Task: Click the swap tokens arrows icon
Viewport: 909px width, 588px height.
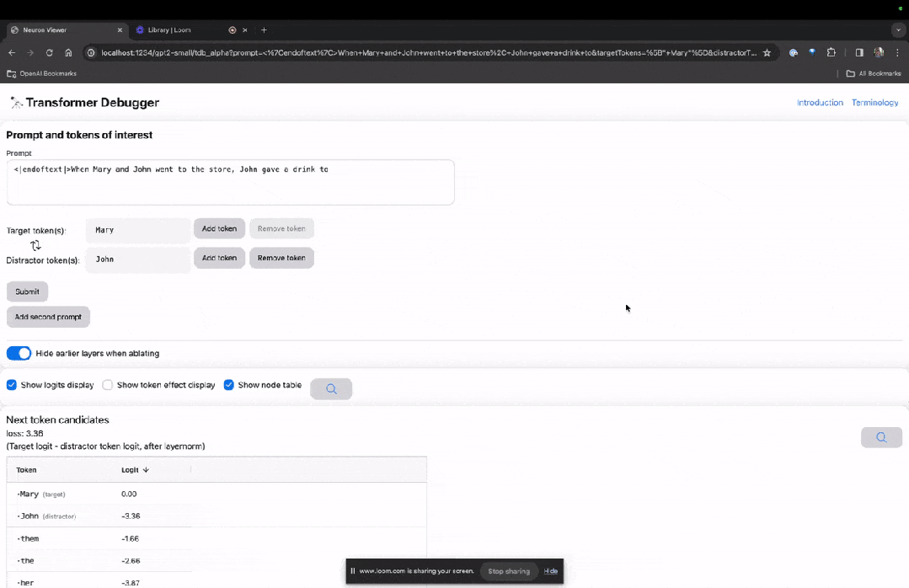Action: [35, 244]
